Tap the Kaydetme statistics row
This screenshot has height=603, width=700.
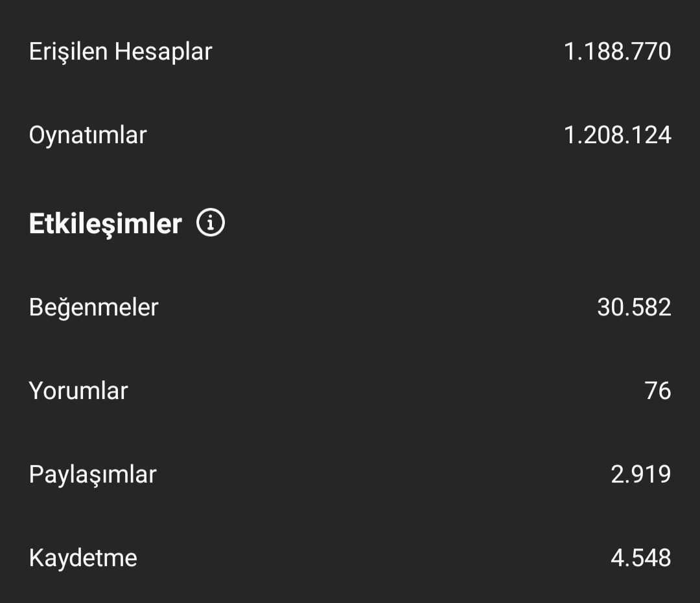tap(350, 558)
